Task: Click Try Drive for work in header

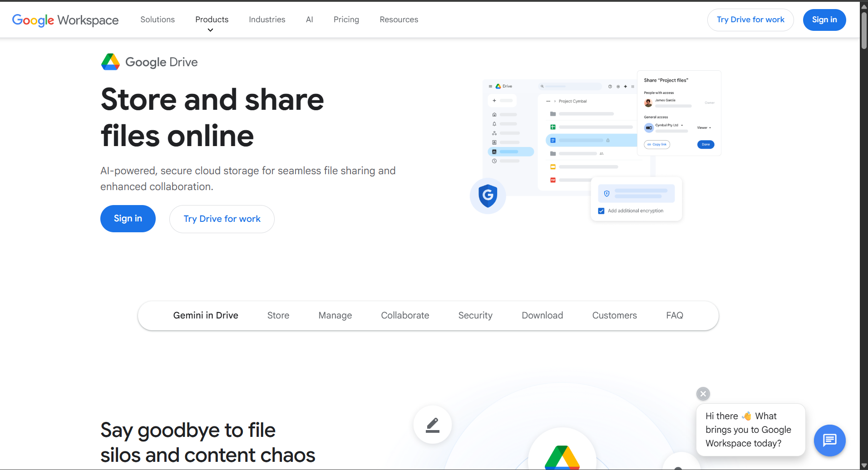Action: (750, 20)
